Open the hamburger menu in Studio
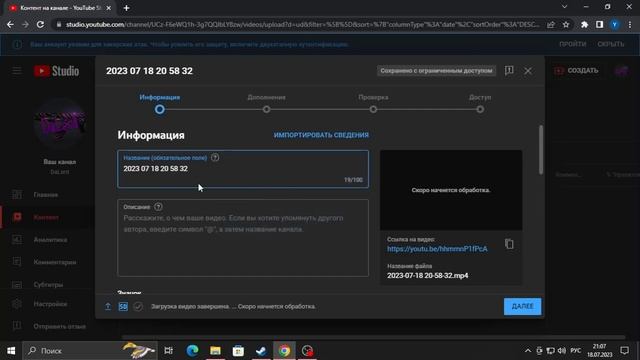The image size is (640, 360). pos(17,71)
